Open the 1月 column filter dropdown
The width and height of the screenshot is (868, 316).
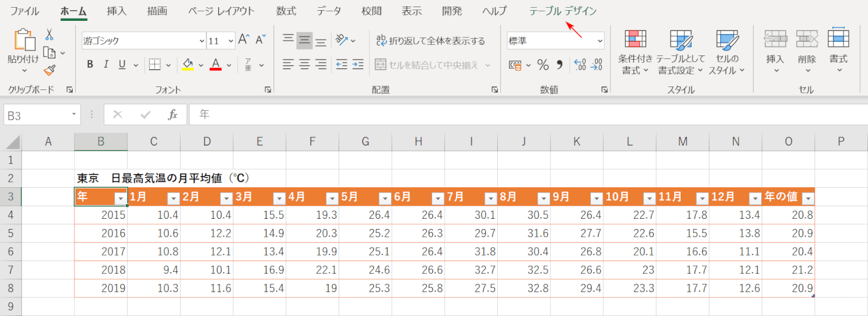tap(173, 199)
